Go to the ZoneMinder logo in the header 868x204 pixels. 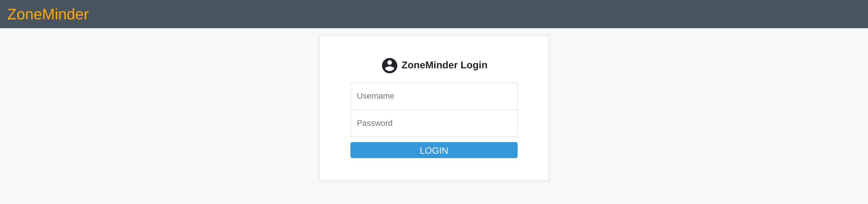click(48, 14)
